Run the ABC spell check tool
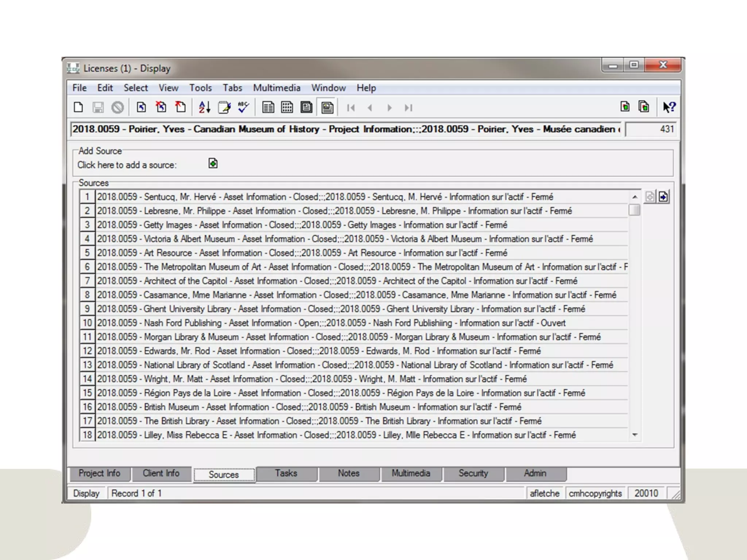Viewport: 747px width, 560px height. pyautogui.click(x=243, y=108)
